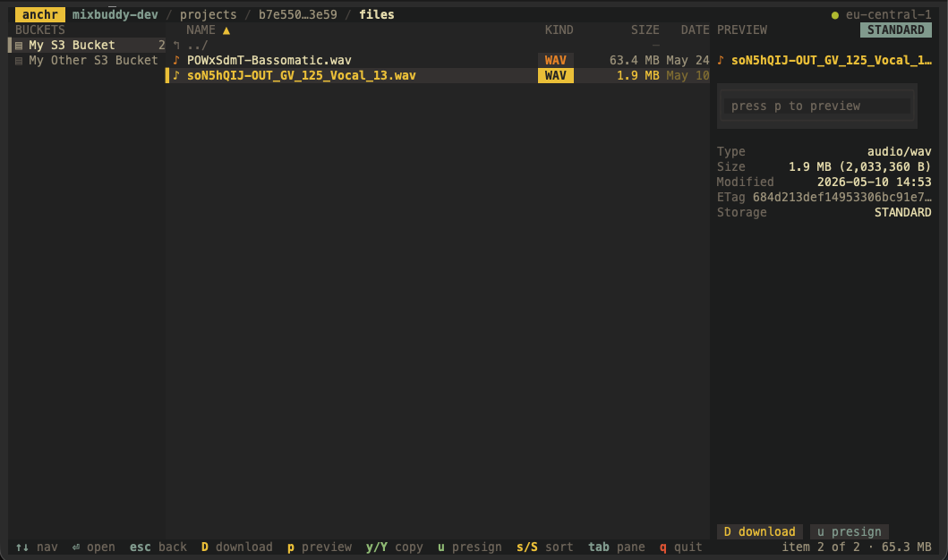Click the D download footer hint
This screenshot has width=948, height=560.
click(237, 547)
